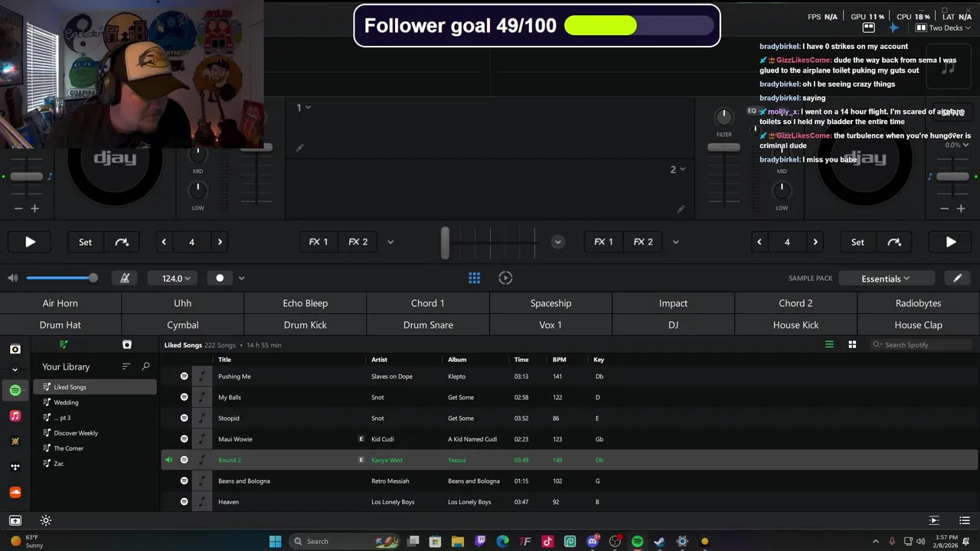980x551 pixels.
Task: Select the Beatport source icon
Action: [15, 441]
